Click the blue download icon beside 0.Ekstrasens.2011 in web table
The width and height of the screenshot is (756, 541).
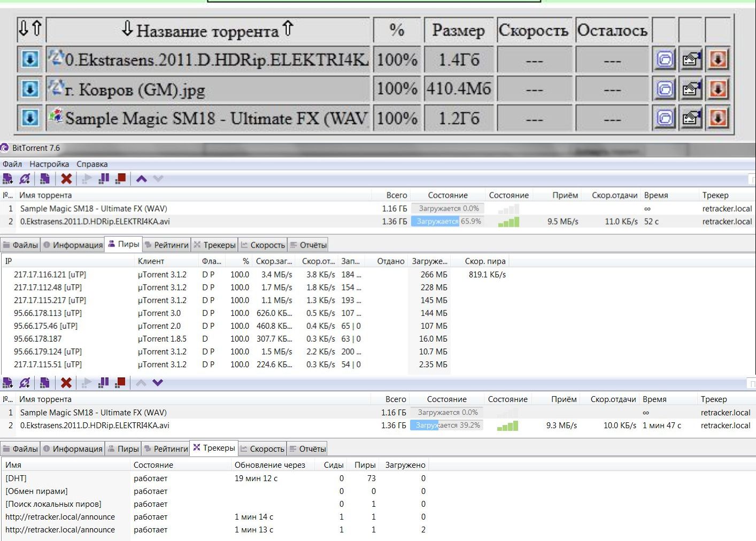click(x=30, y=59)
